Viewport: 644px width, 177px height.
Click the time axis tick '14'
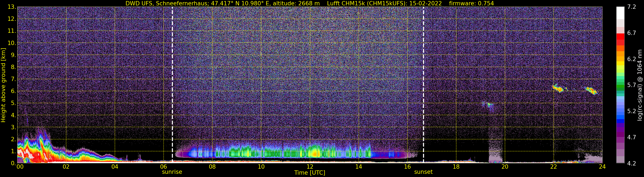point(358,167)
